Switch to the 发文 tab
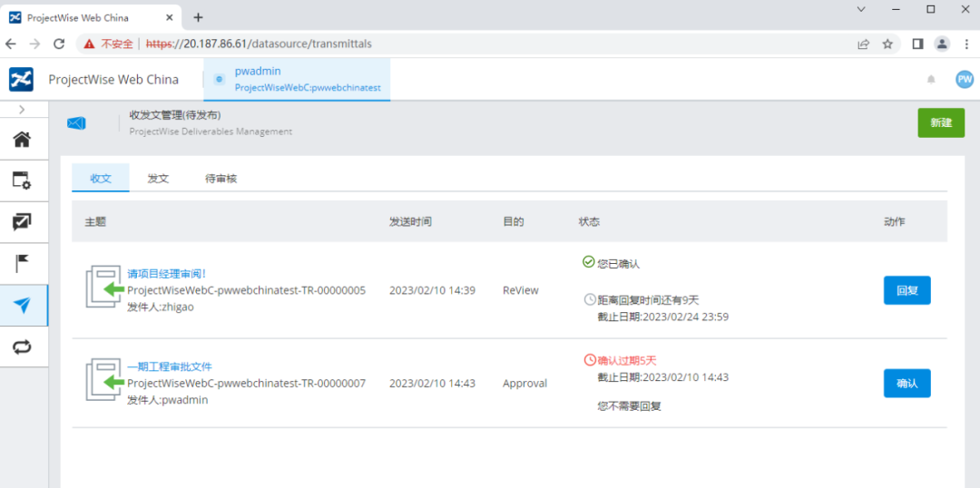The width and height of the screenshot is (980, 488). (x=158, y=178)
